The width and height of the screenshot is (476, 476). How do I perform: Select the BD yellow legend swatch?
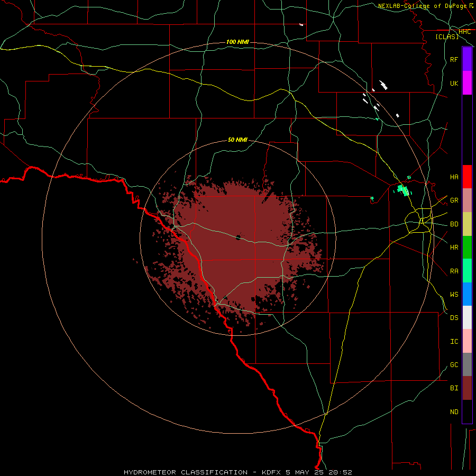(x=467, y=224)
